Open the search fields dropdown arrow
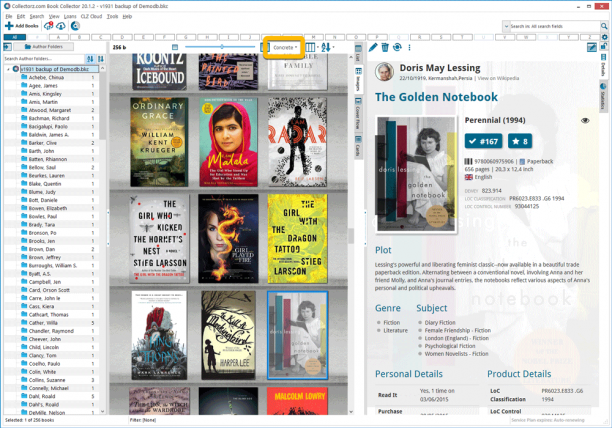The height and width of the screenshot is (428, 612). pos(506,26)
